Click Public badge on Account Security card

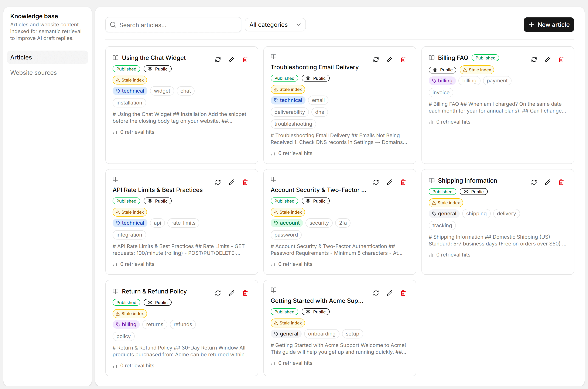coord(316,201)
